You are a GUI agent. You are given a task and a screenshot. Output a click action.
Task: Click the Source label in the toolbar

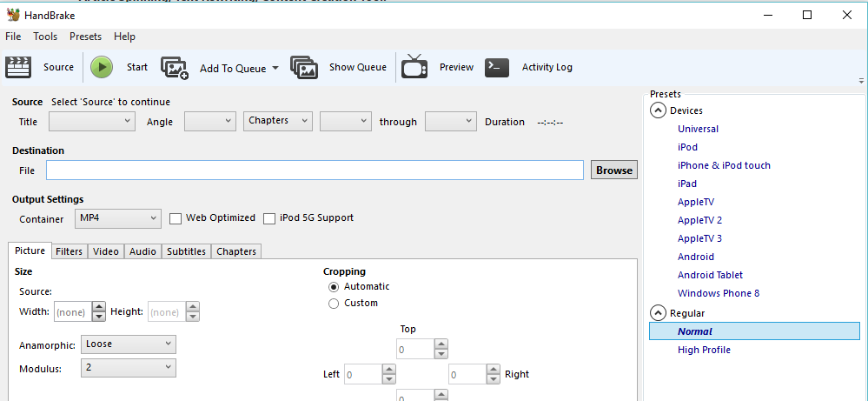click(58, 67)
